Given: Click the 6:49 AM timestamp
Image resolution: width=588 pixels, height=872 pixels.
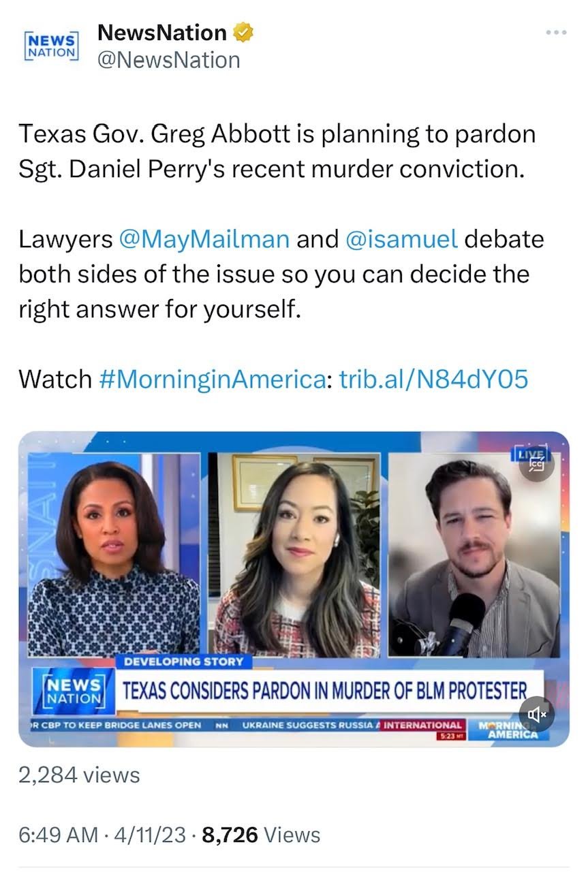Looking at the screenshot, I should point(58,834).
